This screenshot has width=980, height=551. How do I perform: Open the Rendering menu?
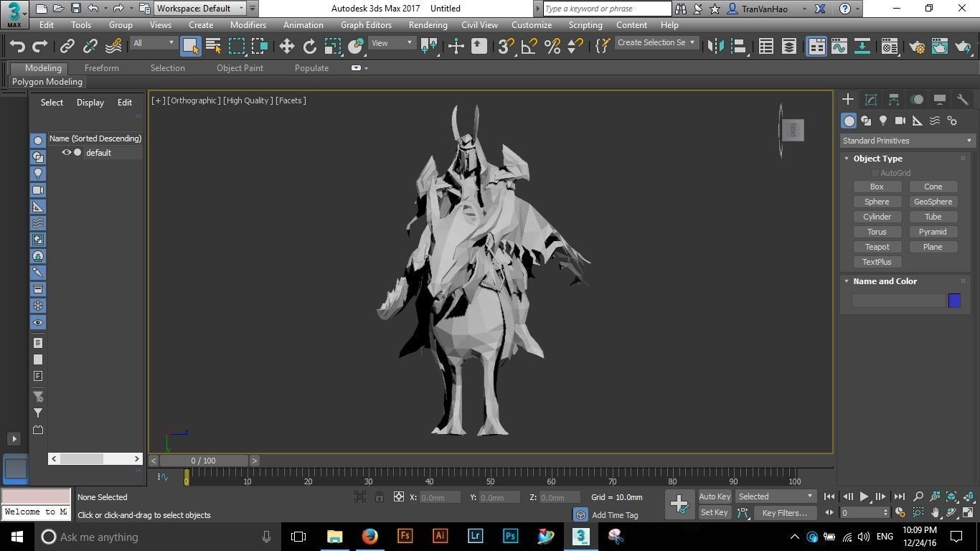point(428,24)
